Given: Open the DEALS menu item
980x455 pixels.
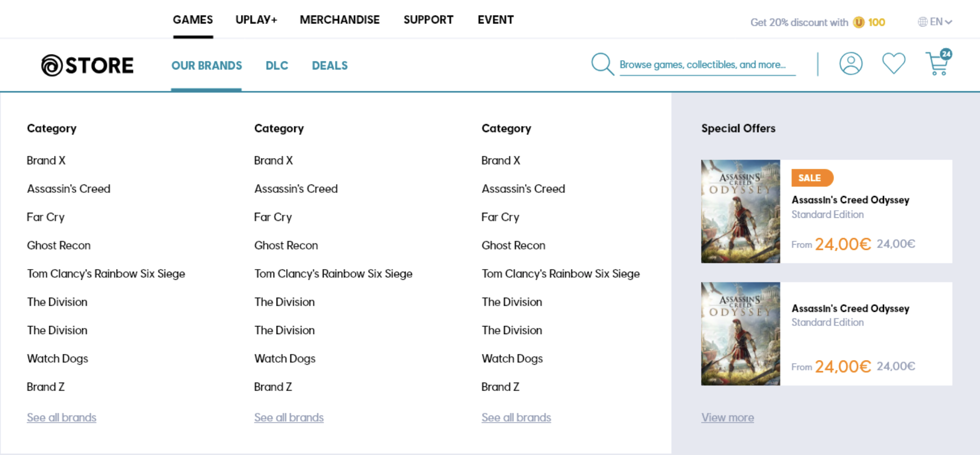Looking at the screenshot, I should (329, 66).
